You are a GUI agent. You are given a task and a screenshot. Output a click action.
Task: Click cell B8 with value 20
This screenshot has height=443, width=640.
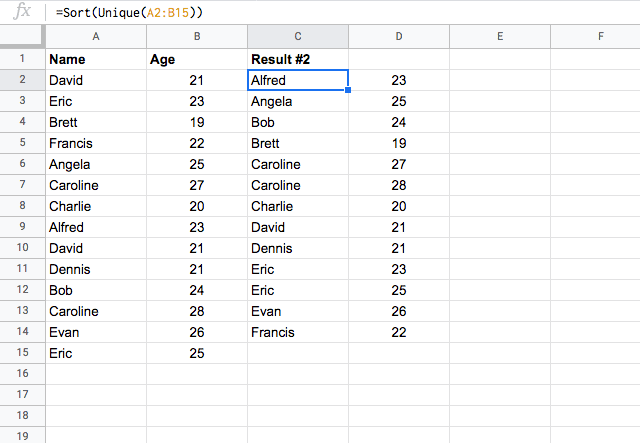(x=197, y=206)
